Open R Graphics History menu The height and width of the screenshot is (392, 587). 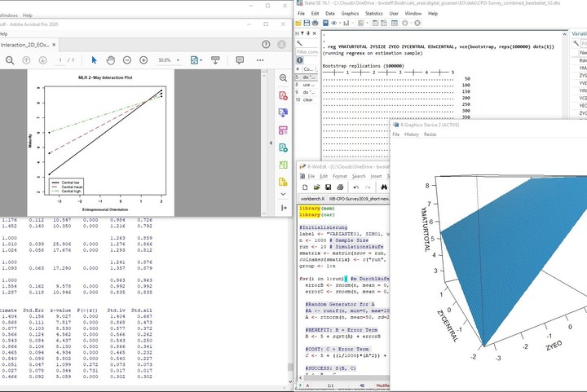(x=412, y=134)
